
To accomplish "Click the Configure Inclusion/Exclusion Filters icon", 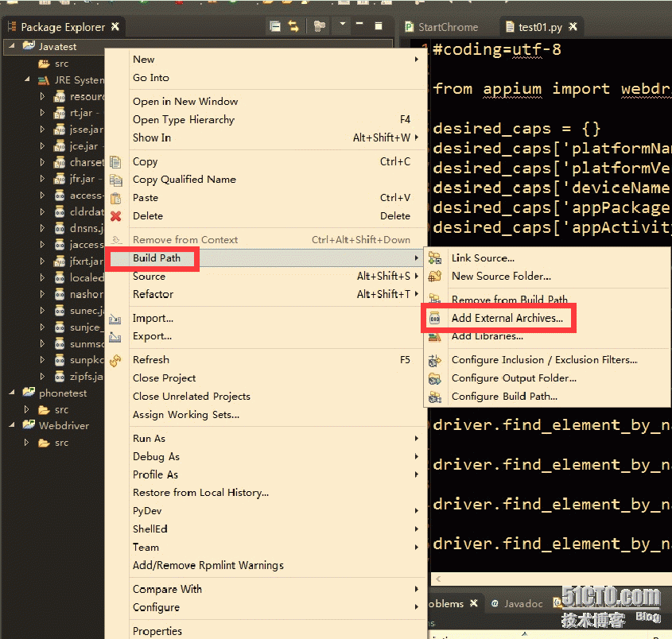I will point(434,361).
